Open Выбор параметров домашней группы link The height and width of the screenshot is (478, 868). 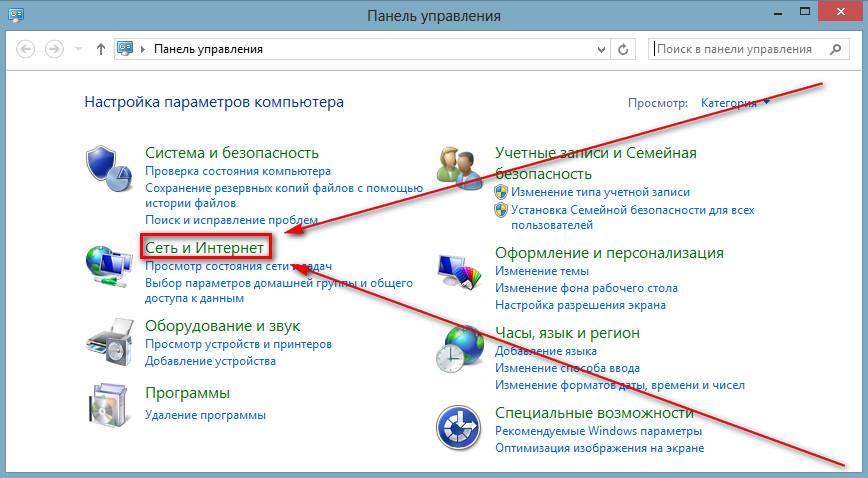pyautogui.click(x=279, y=291)
